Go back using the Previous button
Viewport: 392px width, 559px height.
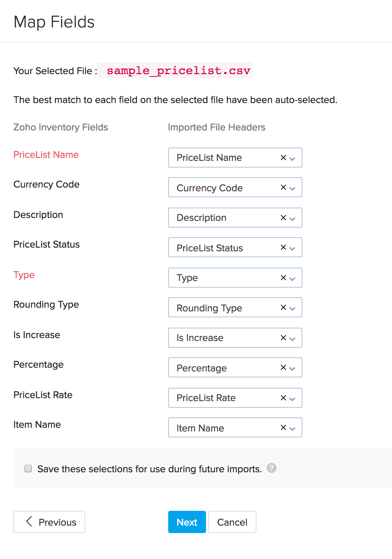coord(49,522)
